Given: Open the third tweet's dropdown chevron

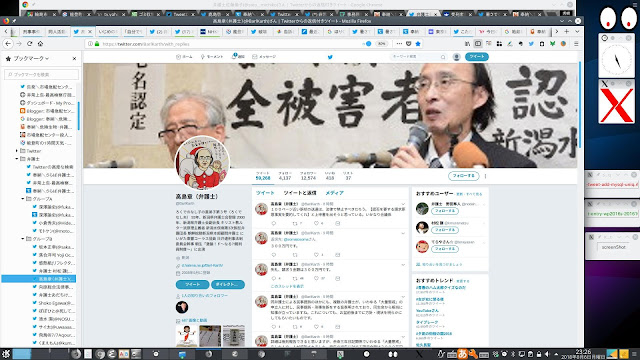Looking at the screenshot, I should click(403, 264).
